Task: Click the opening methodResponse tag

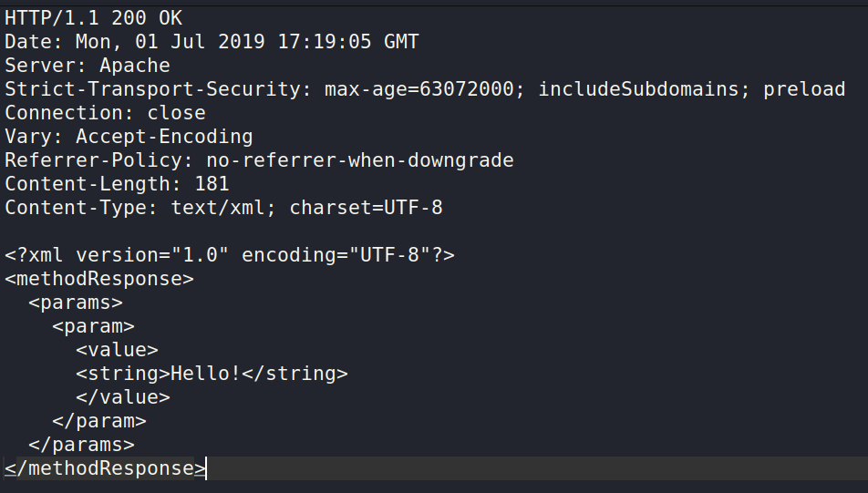Action: 99,279
